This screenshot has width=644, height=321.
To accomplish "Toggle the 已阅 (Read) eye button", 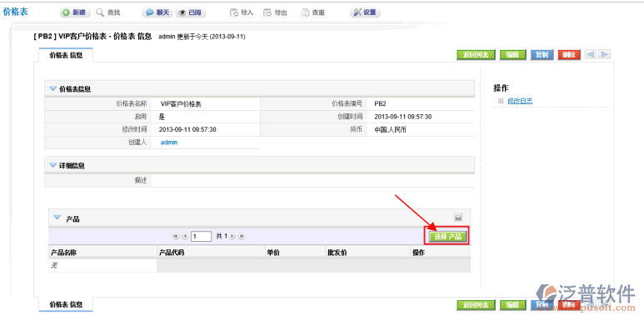I will click(x=190, y=13).
